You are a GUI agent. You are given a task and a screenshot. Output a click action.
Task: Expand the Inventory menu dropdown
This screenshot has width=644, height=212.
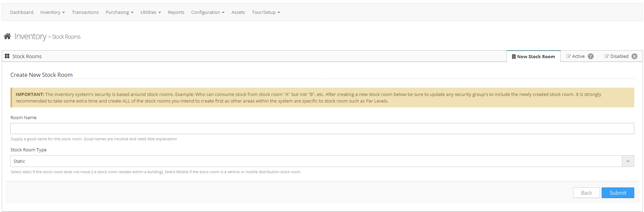52,12
